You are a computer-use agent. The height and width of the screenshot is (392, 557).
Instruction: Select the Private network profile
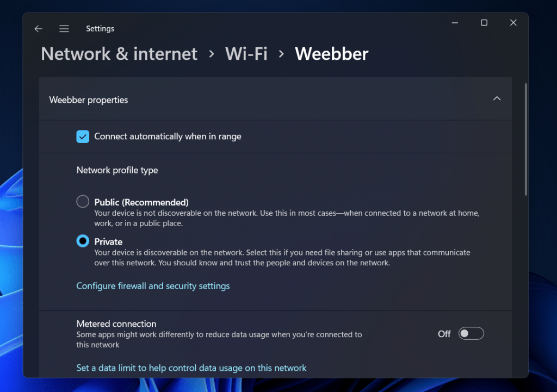(x=82, y=241)
